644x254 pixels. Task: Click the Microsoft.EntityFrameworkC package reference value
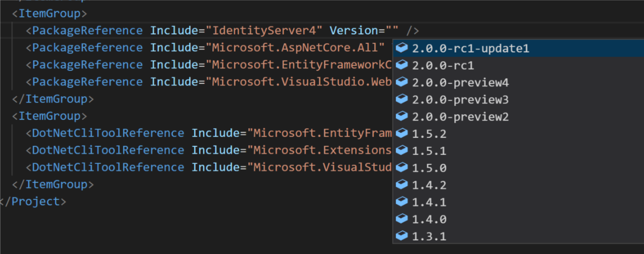pos(299,64)
